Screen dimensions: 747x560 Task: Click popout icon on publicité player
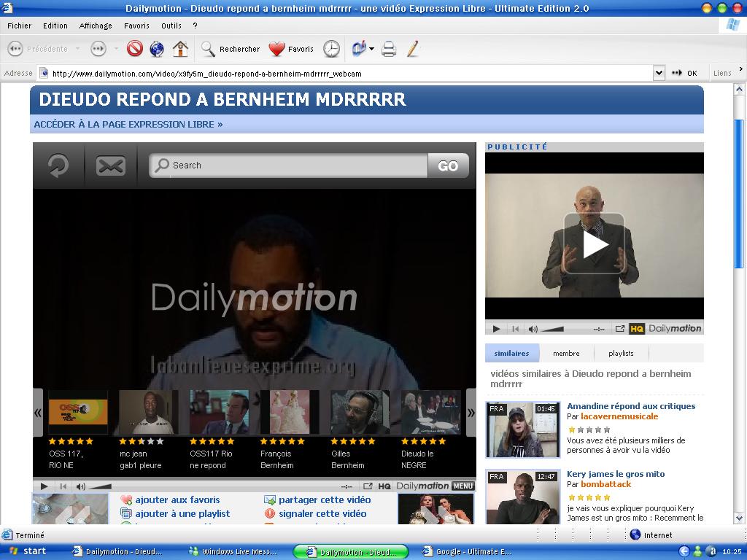point(620,329)
